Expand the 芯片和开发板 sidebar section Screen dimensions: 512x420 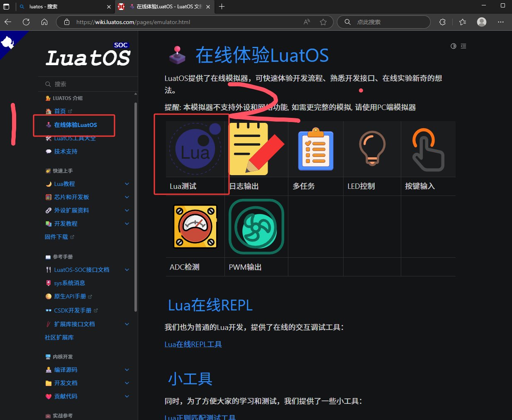[x=127, y=197]
